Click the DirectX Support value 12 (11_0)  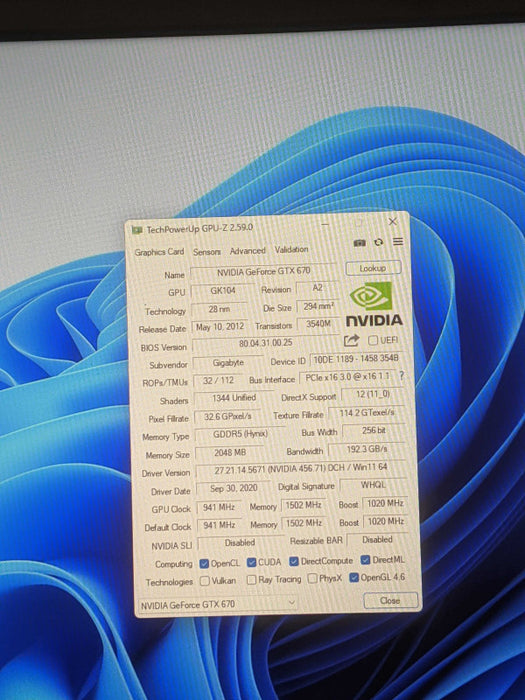373,394
